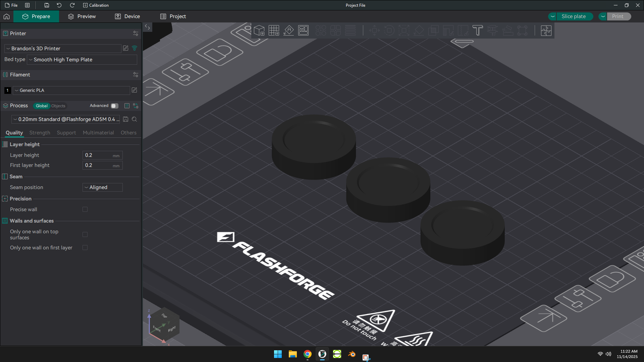Open the Seam position dropdown
The height and width of the screenshot is (362, 644).
[x=102, y=187]
